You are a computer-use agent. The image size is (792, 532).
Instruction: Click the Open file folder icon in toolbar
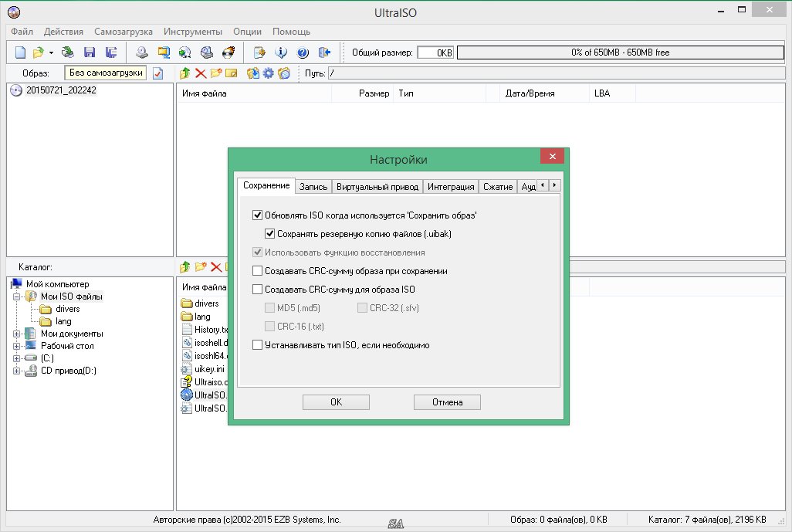[38, 52]
